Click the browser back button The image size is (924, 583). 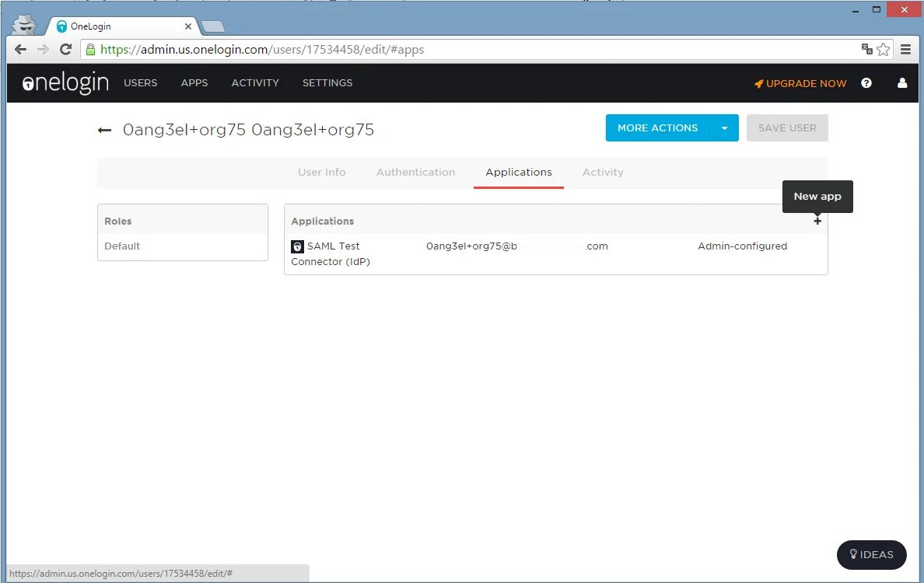20,50
